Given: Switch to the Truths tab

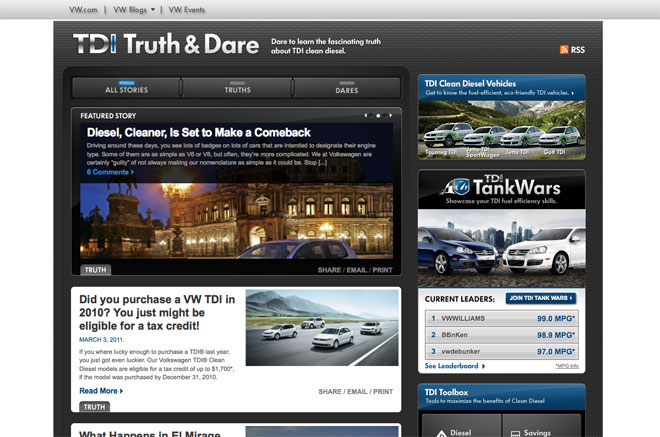Looking at the screenshot, I should [x=237, y=88].
